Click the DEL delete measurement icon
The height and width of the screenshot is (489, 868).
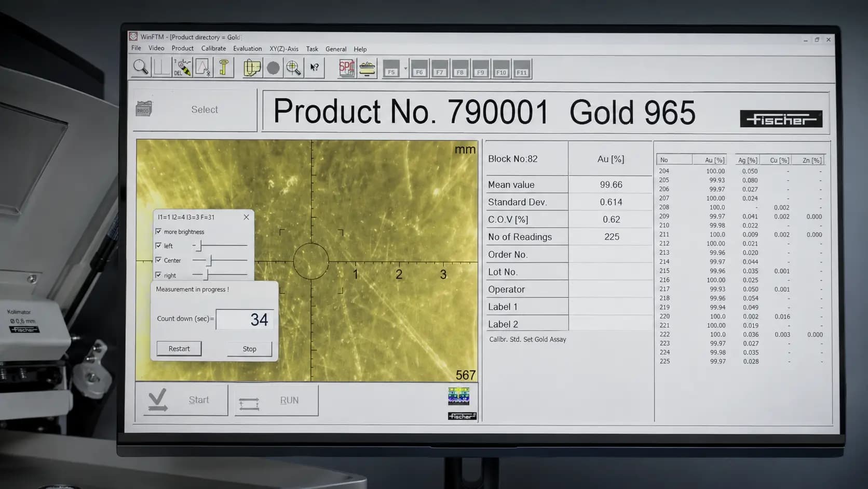(x=182, y=68)
